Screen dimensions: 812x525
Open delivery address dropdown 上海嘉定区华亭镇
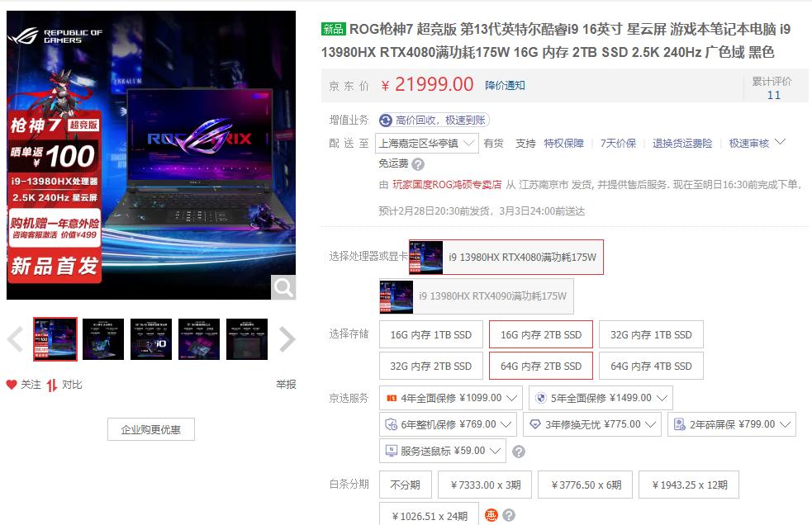[x=427, y=144]
